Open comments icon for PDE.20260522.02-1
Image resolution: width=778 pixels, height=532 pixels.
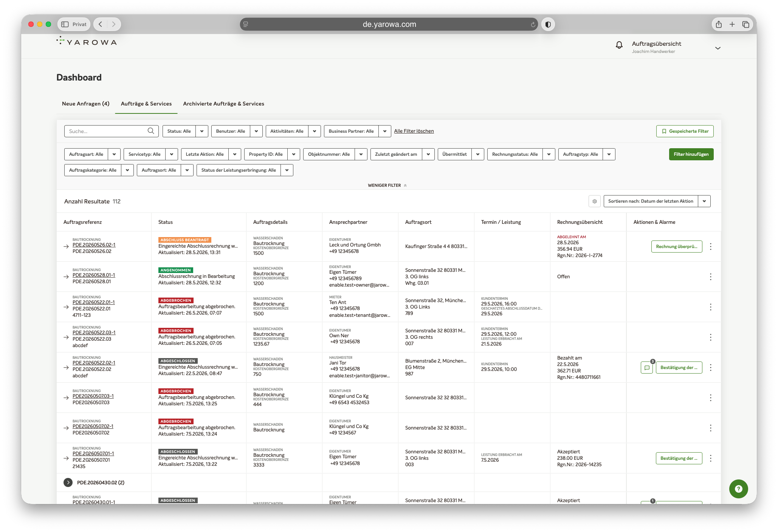[x=647, y=368]
